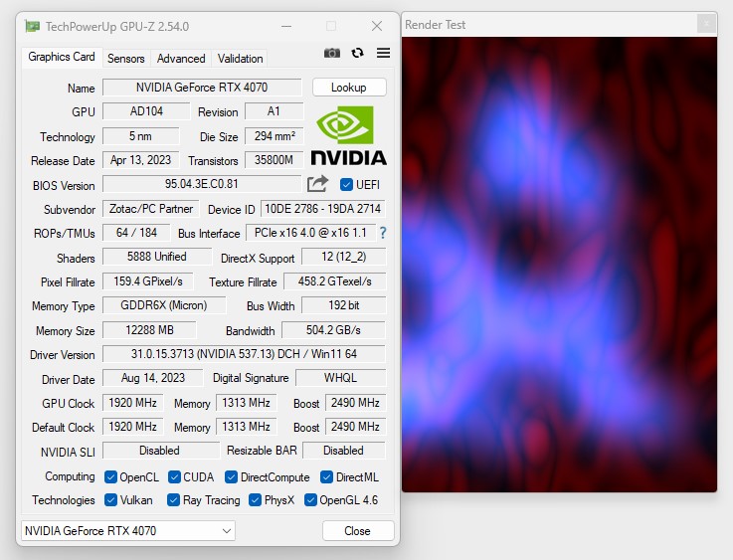Screen dimensions: 733x560
Task: Toggle the DirectML checkbox
Action: tap(326, 476)
